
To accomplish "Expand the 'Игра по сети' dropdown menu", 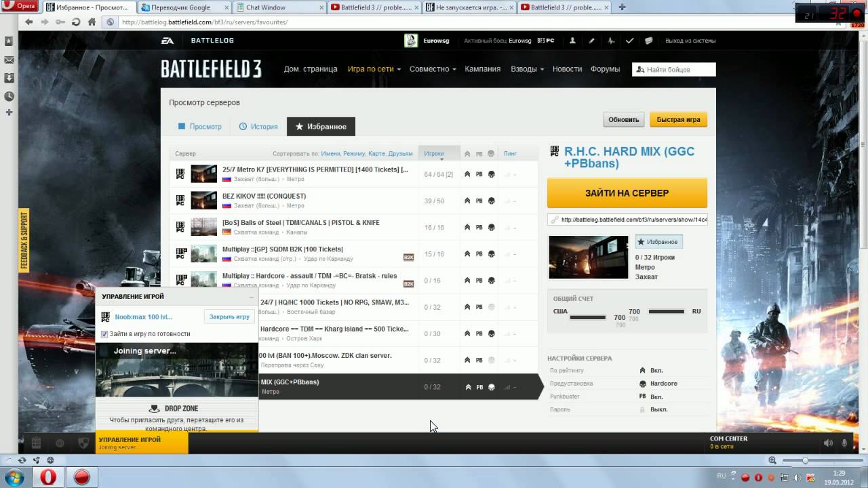I will pyautogui.click(x=374, y=69).
